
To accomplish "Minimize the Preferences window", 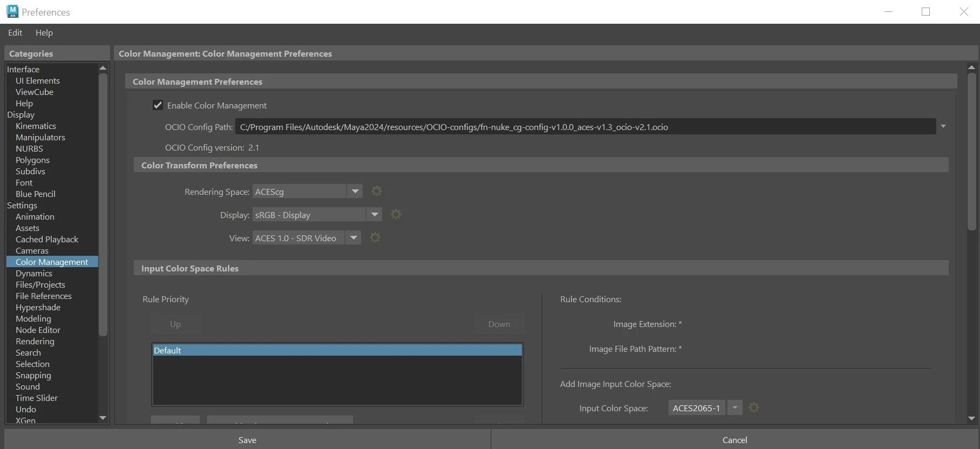I will click(888, 11).
